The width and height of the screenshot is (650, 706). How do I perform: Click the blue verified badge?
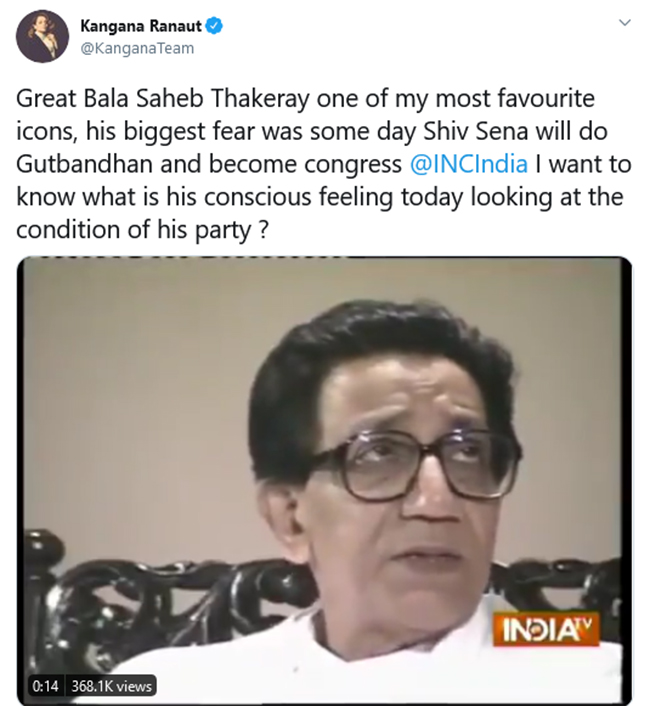coord(214,27)
